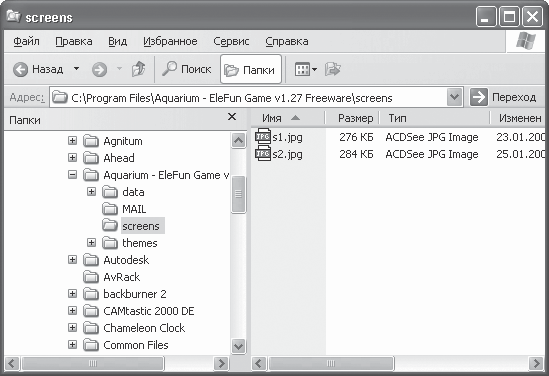Screen dimensions: 549x376
Task: Select the Agnitum folder icon
Action: [91, 141]
